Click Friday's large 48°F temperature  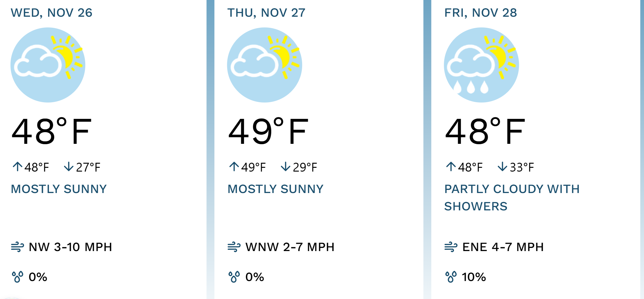coord(485,132)
